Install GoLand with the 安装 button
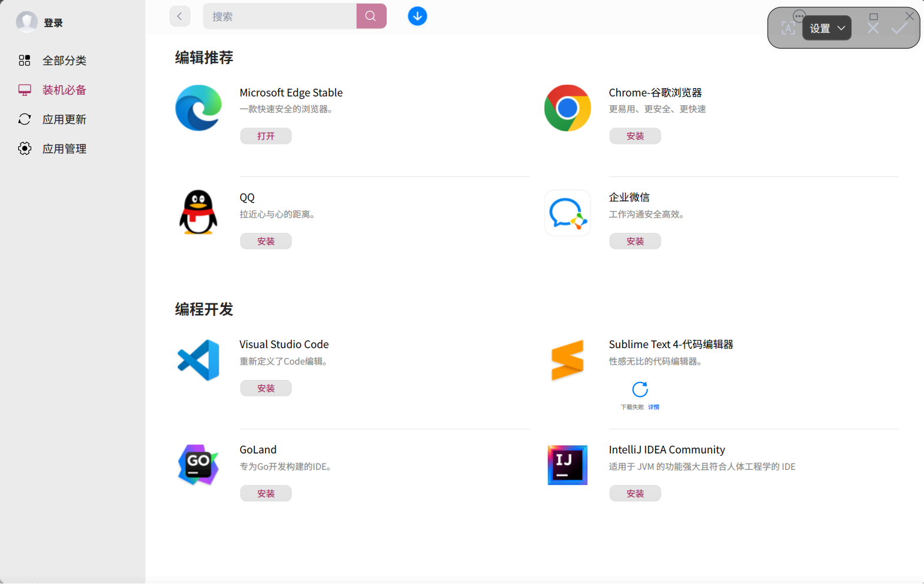Viewport: 924px width, 584px height. coord(266,493)
